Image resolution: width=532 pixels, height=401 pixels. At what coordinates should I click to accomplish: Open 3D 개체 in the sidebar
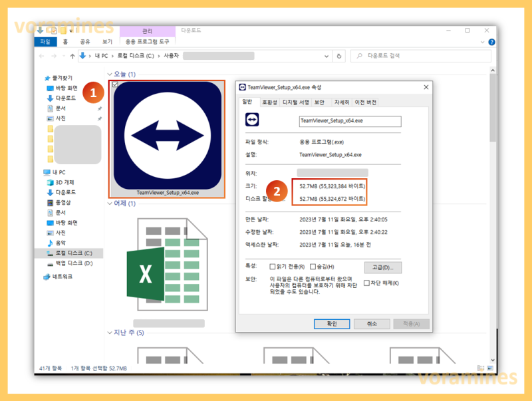click(65, 182)
